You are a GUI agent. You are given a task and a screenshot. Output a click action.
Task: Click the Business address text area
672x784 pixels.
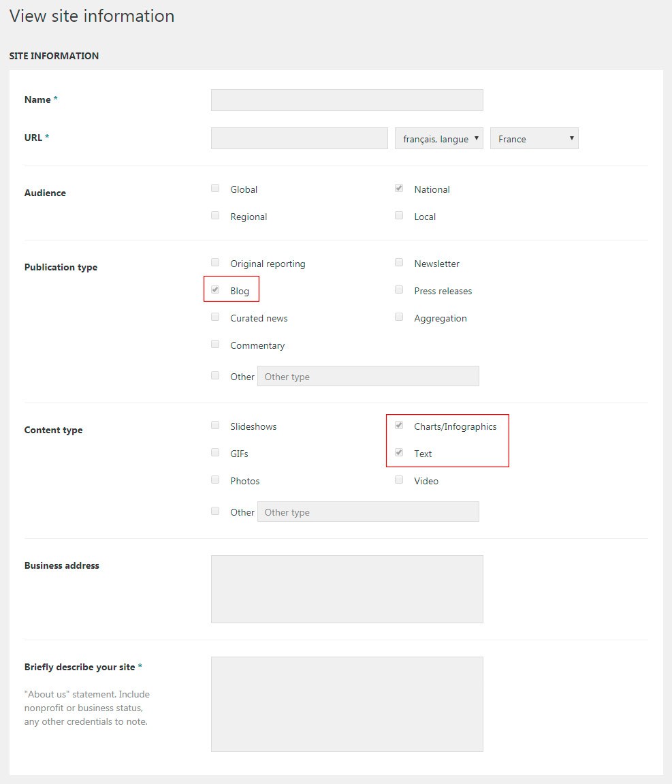pyautogui.click(x=347, y=589)
